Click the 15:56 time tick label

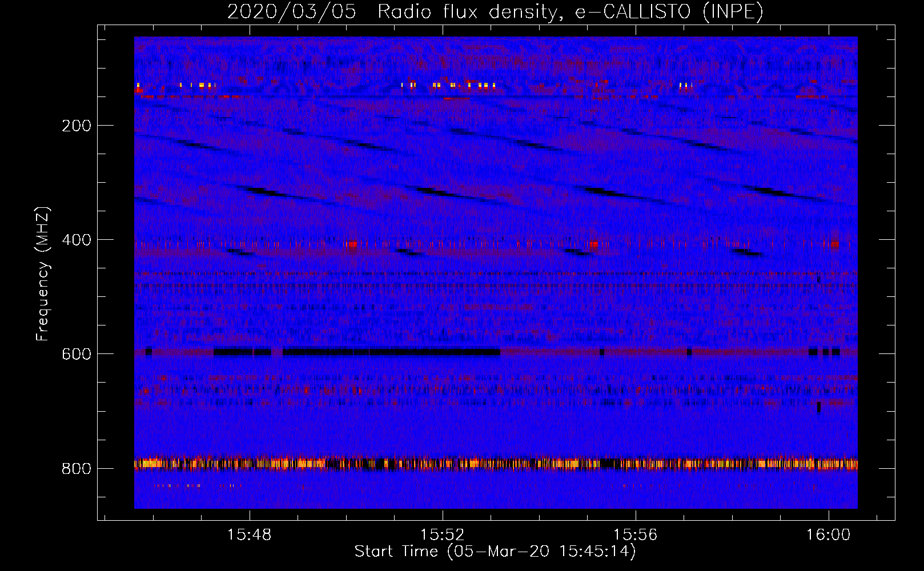635,535
